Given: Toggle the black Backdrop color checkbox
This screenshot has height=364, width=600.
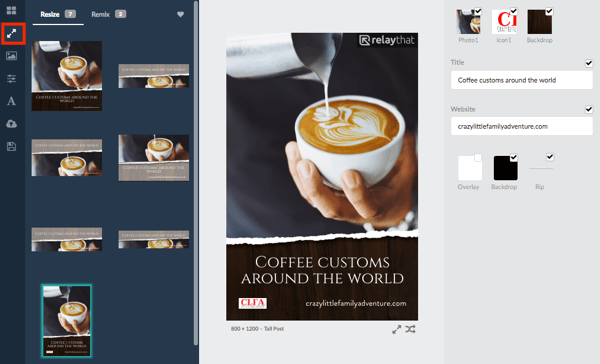Looking at the screenshot, I should pos(514,157).
